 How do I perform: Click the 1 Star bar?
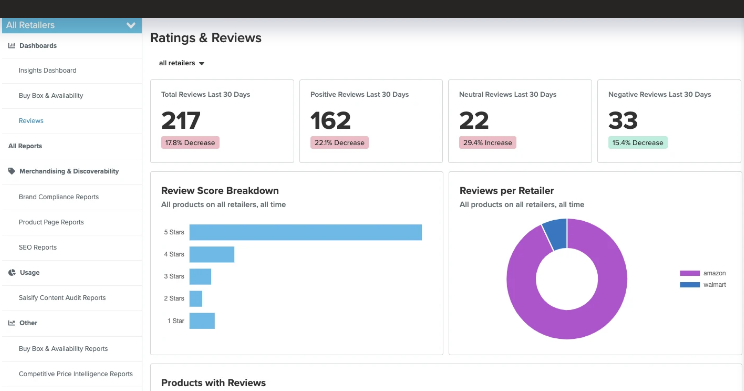coord(202,321)
